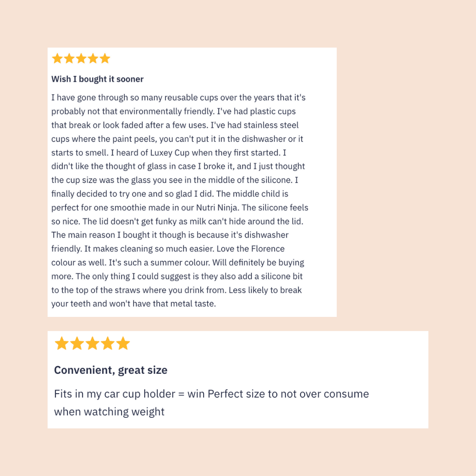Image resolution: width=476 pixels, height=476 pixels.
Task: Open the "Wish I bought it sooner" review title
Action: 97,79
